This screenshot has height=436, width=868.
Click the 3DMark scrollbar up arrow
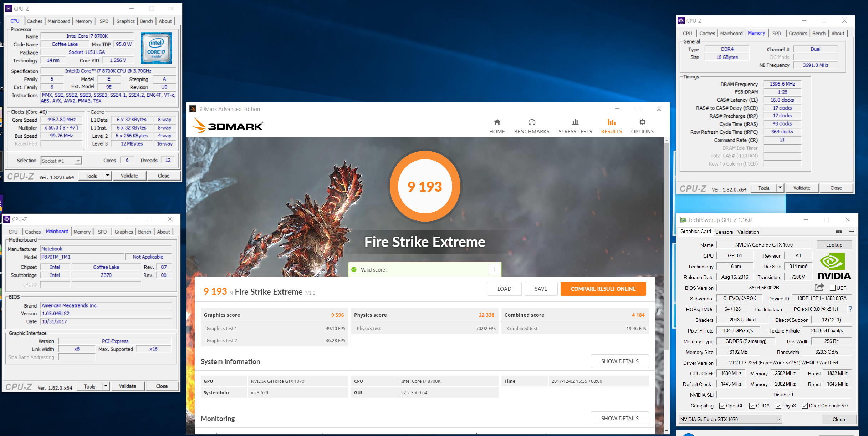(666, 140)
